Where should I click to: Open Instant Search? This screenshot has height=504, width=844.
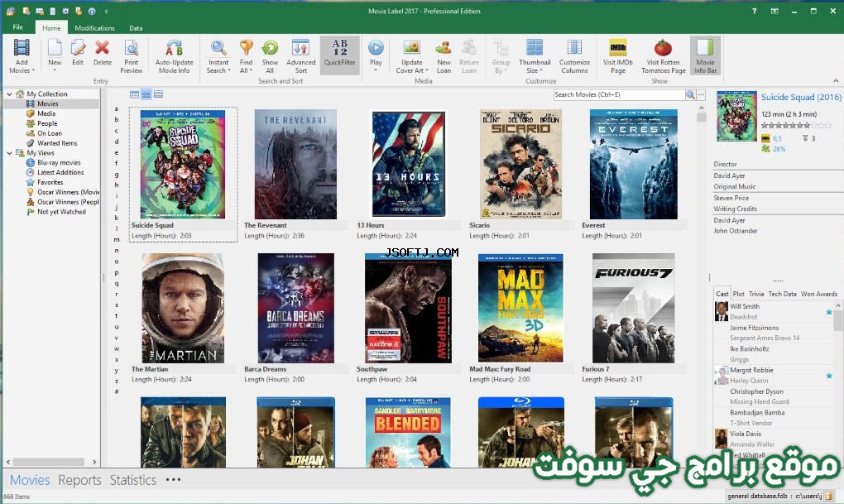click(218, 56)
